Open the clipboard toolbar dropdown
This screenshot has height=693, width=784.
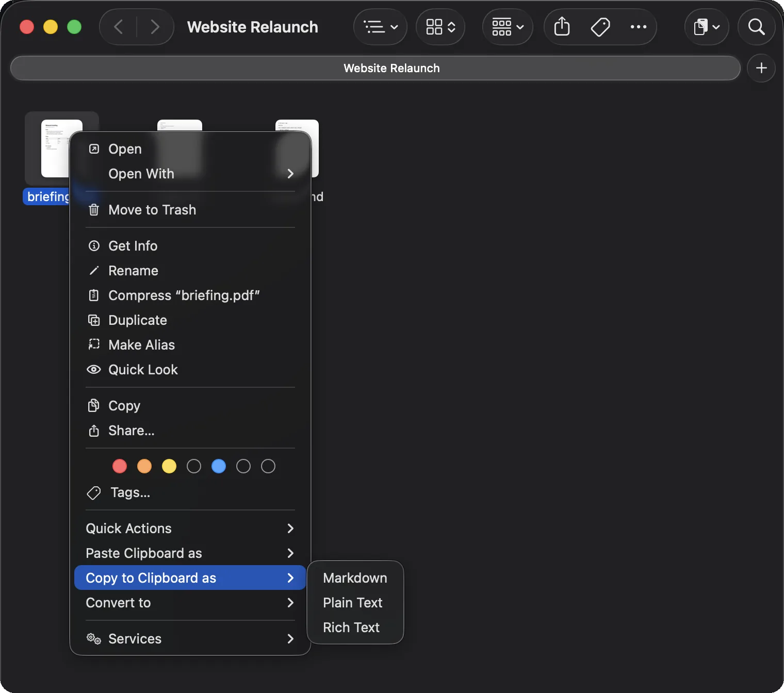click(x=707, y=27)
